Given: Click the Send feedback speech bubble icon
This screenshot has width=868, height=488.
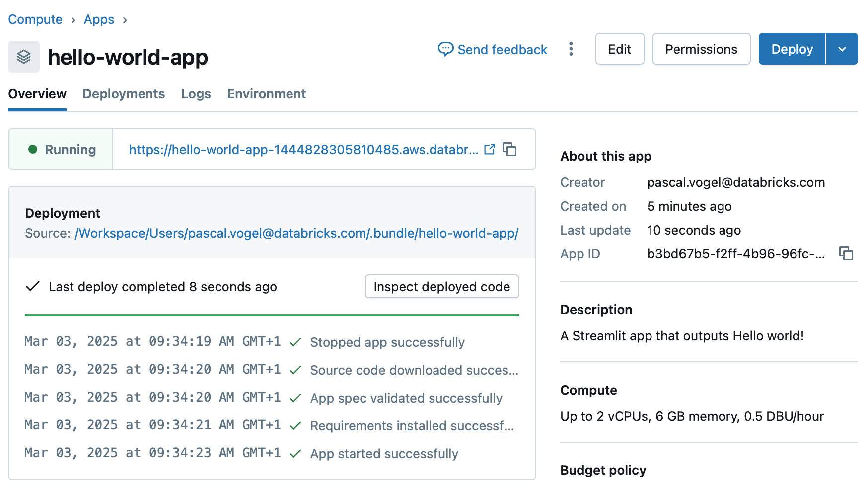Looking at the screenshot, I should tap(445, 49).
